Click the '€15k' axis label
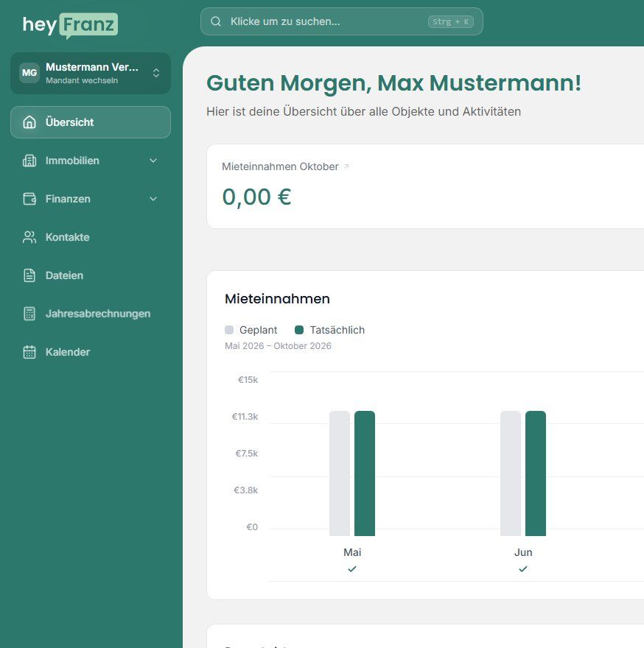The width and height of the screenshot is (644, 648). [248, 380]
